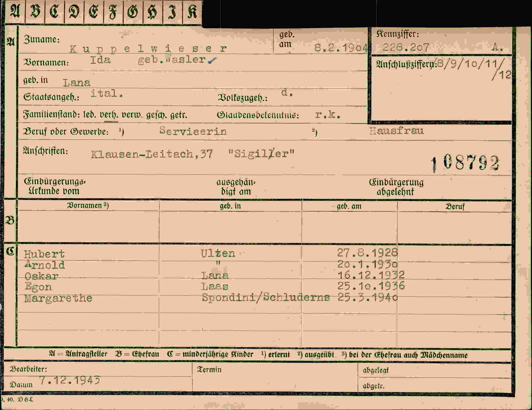Click the abgelegt field label

[375, 370]
